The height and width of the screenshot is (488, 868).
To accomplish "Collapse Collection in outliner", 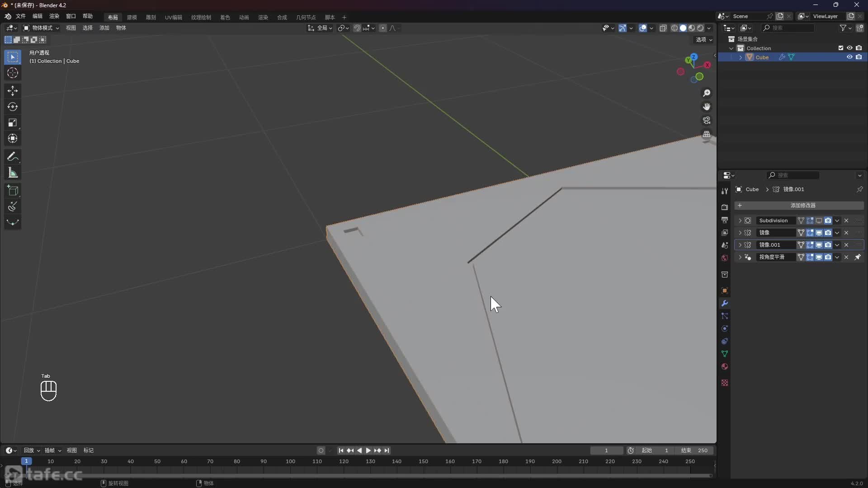I will pos(731,48).
